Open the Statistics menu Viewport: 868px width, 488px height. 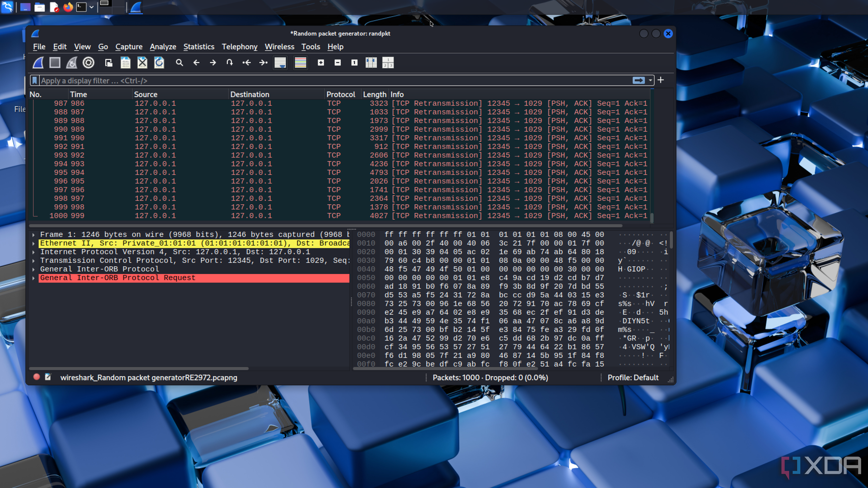tap(199, 47)
